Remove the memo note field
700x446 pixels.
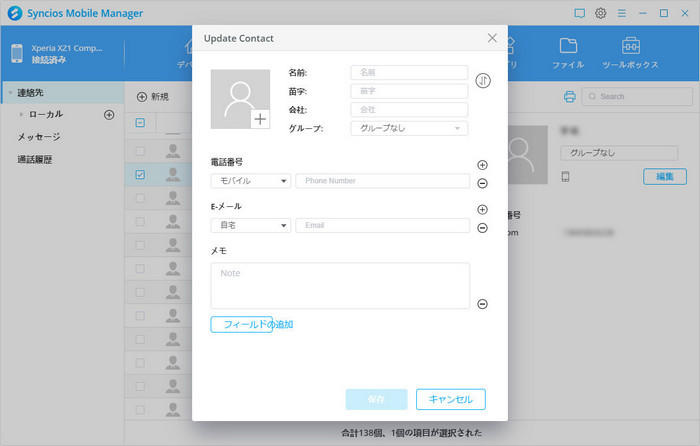coord(482,304)
